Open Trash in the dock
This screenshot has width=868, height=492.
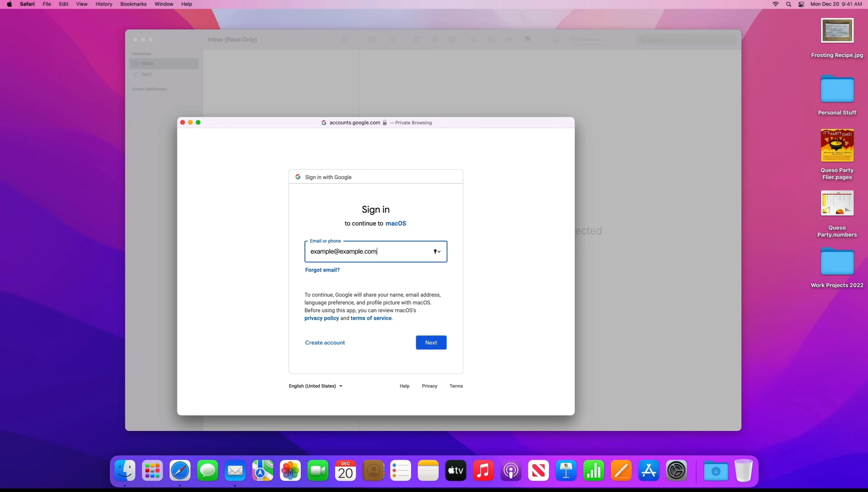click(x=744, y=471)
